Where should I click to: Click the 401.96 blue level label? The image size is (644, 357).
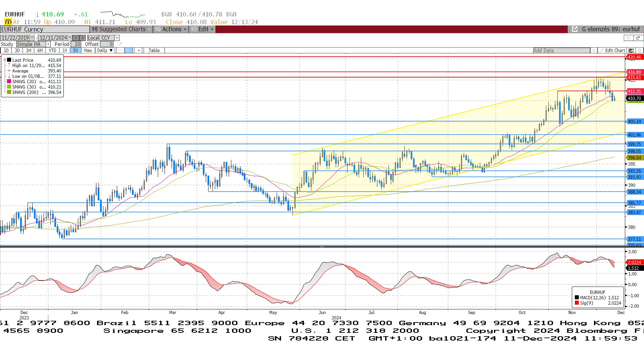click(635, 135)
